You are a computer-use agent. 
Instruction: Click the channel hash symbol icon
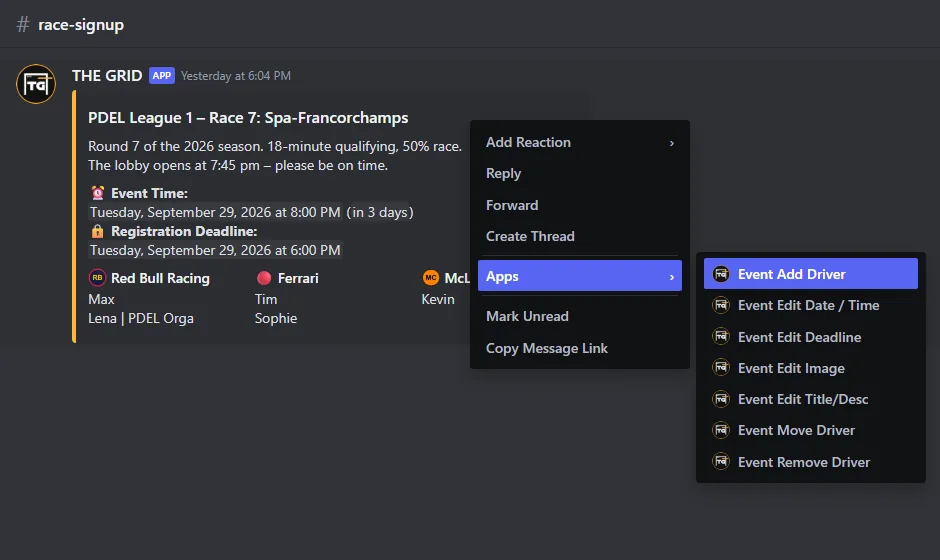23,25
